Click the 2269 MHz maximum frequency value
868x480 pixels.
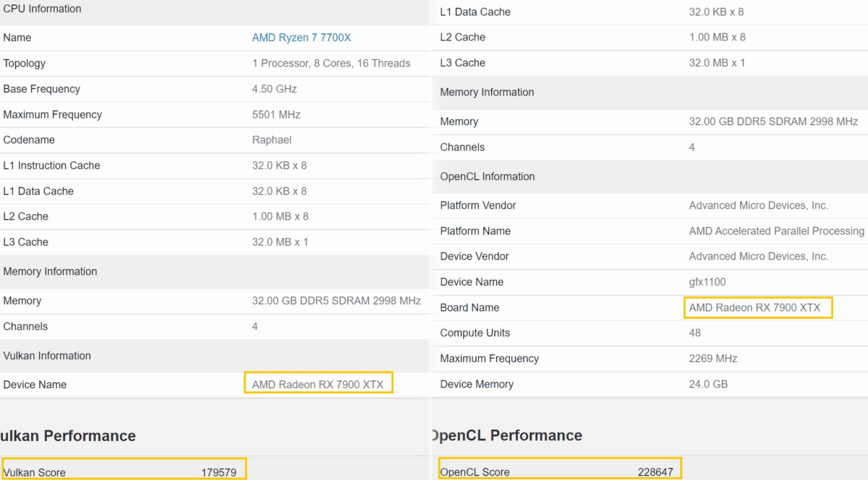[x=713, y=359]
